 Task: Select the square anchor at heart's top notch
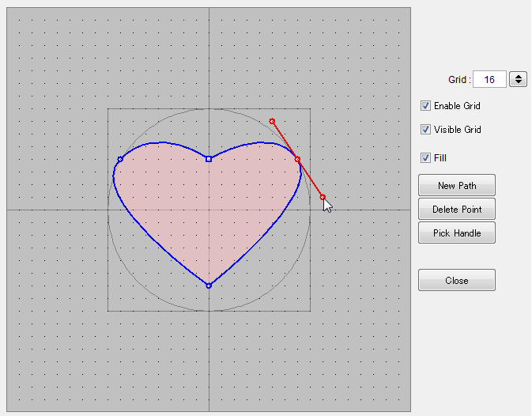point(209,159)
